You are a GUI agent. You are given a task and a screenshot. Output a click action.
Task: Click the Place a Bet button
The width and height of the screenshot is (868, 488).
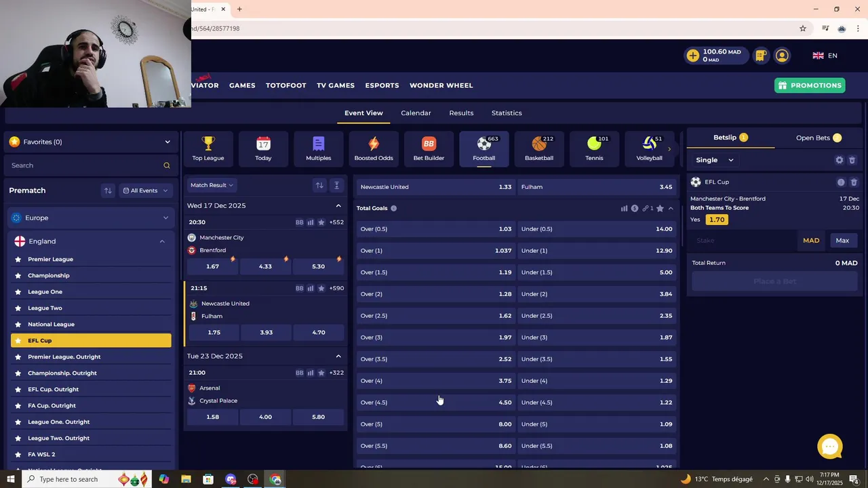coord(774,281)
